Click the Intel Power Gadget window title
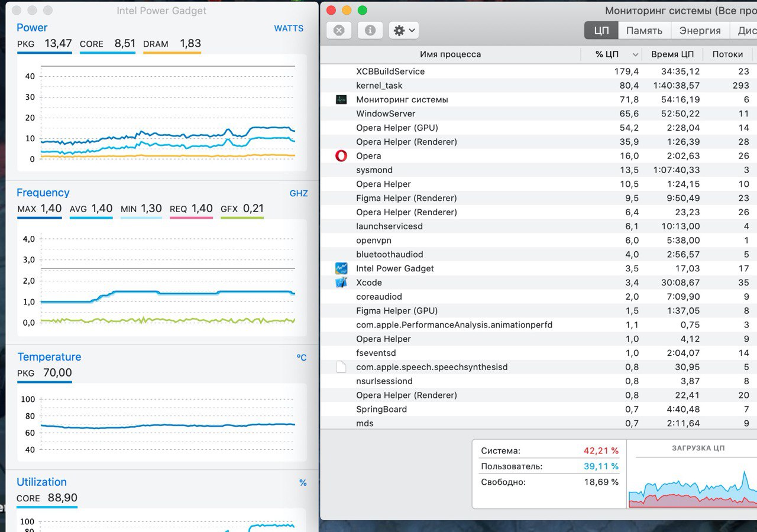This screenshot has width=757, height=532. tap(161, 11)
